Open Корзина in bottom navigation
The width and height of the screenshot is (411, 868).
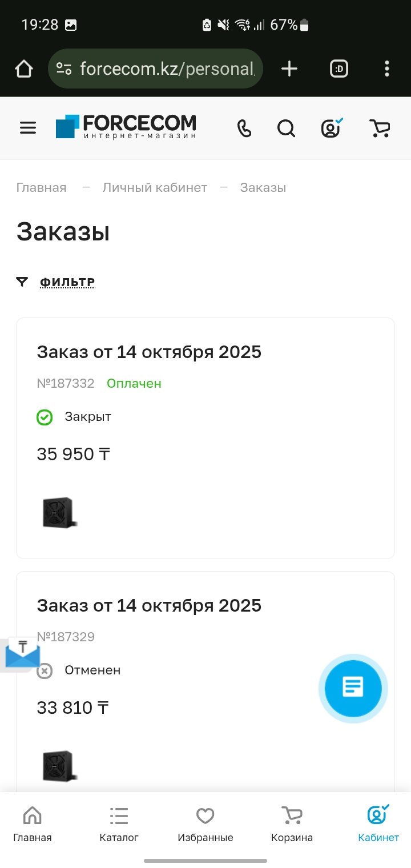[x=292, y=825]
